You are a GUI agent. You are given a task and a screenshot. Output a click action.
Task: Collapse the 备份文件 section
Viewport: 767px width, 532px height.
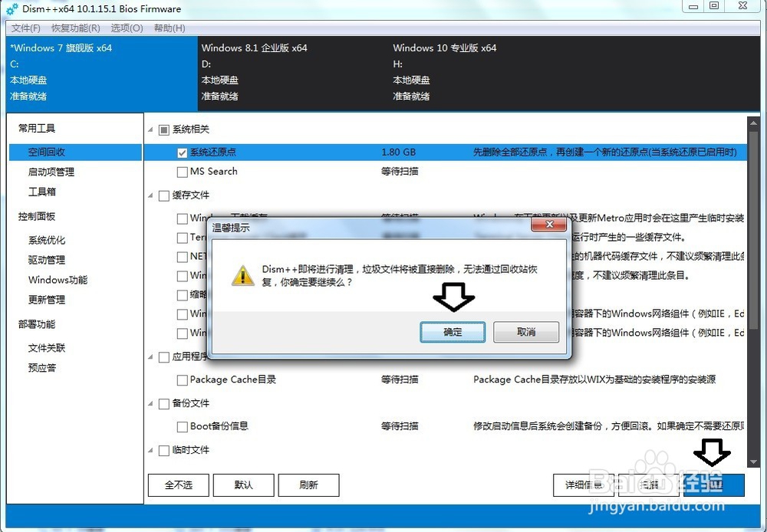click(x=150, y=403)
